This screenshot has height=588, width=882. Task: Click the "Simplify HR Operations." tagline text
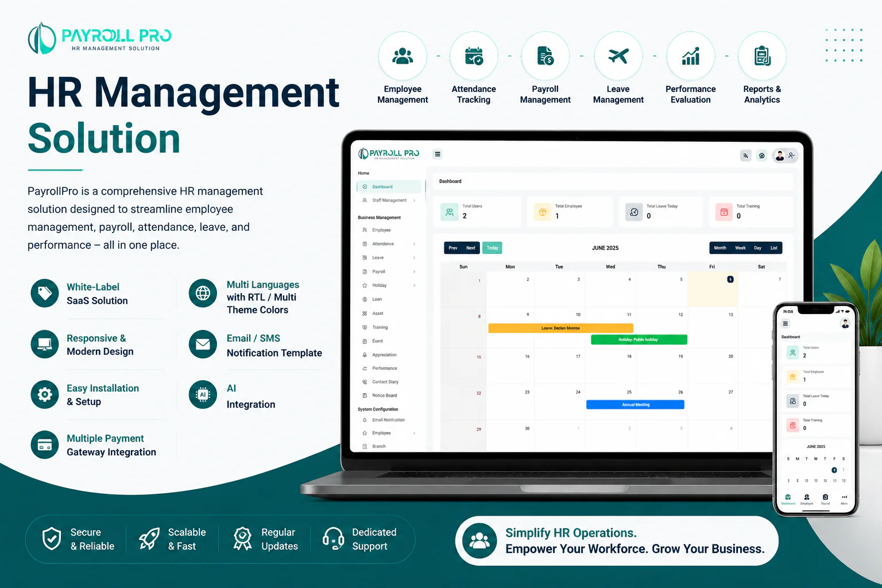pyautogui.click(x=571, y=533)
